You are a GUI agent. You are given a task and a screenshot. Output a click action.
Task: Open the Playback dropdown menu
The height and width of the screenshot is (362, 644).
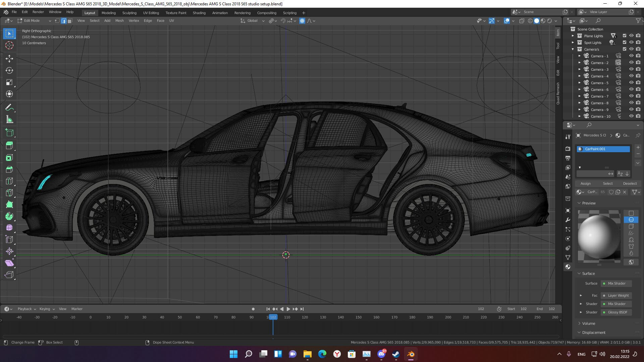pos(27,309)
